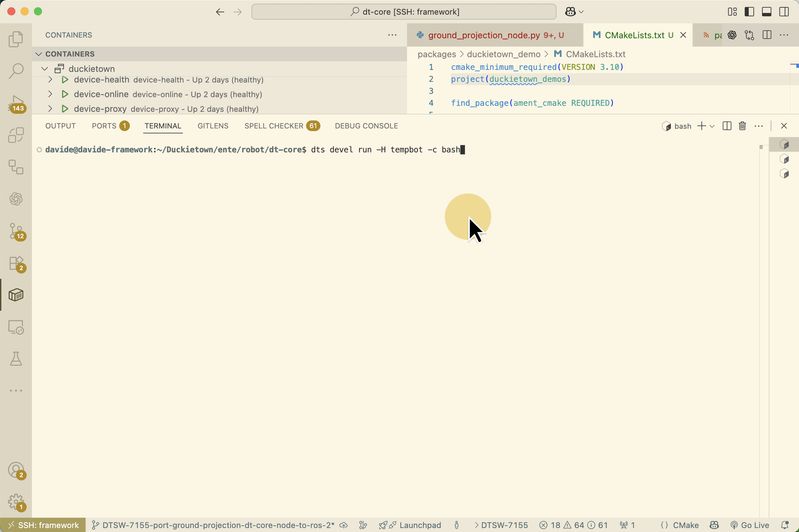Open the Containers view icon
The width and height of the screenshot is (799, 532).
click(16, 295)
